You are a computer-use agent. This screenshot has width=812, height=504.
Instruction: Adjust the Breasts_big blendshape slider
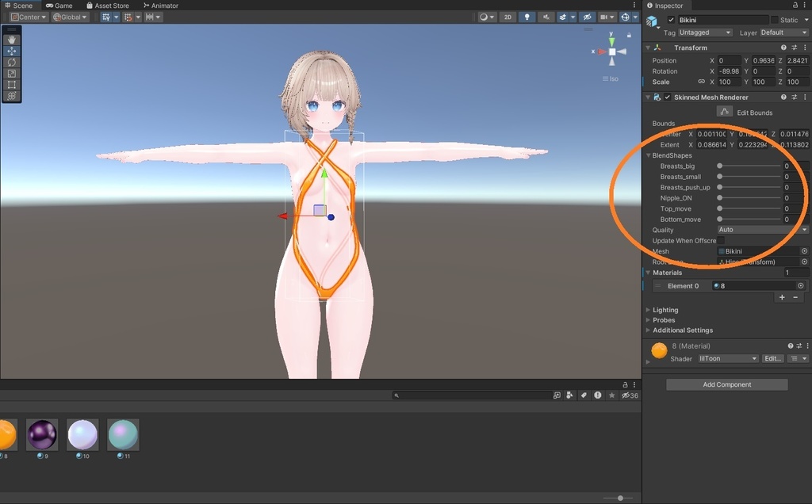pos(749,166)
